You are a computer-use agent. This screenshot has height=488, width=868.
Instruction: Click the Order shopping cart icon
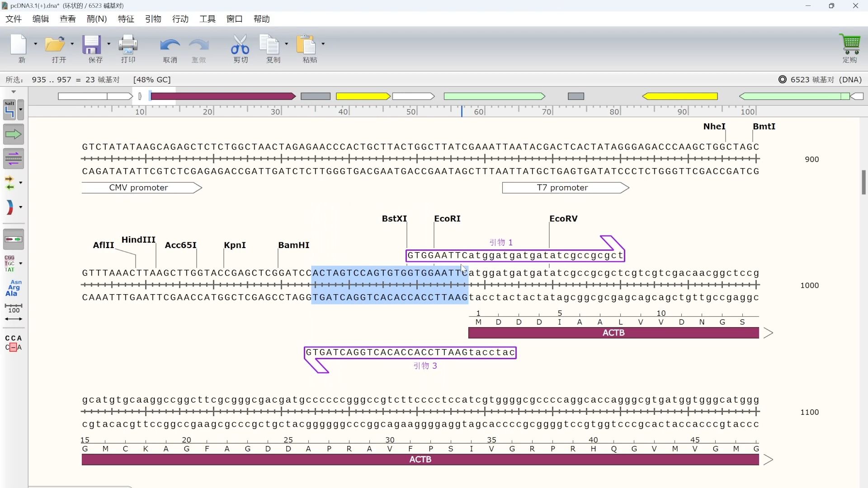(x=850, y=44)
